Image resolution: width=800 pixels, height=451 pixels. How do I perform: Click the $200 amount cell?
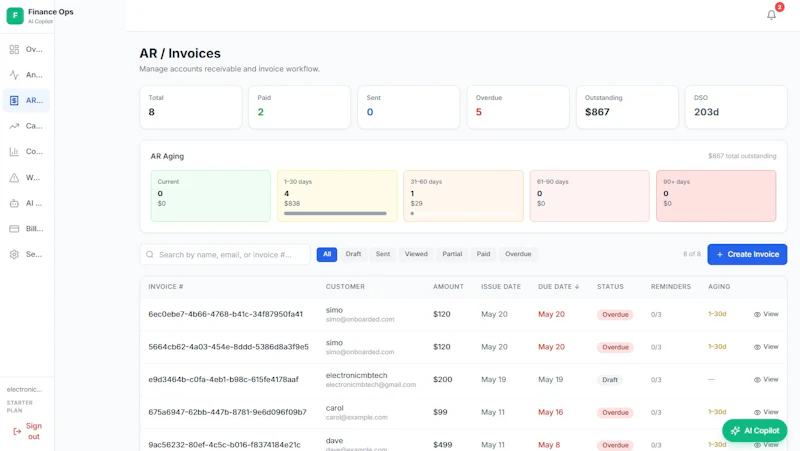click(443, 380)
